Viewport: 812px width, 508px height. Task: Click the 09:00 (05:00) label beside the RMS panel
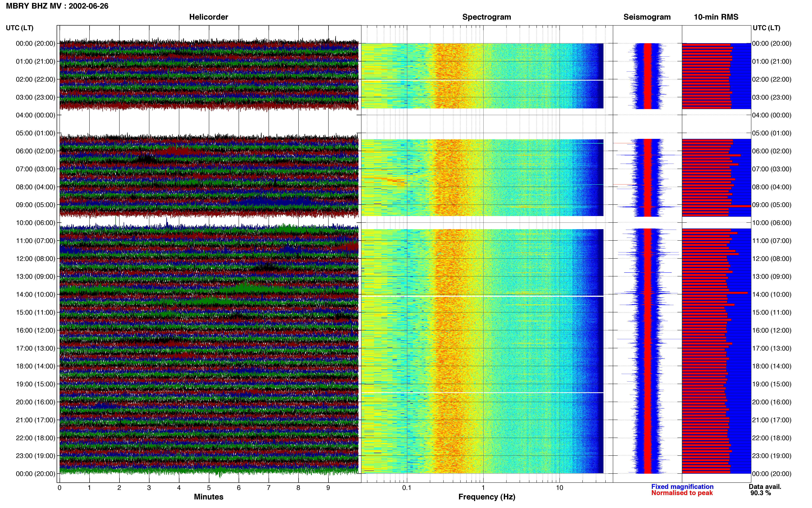pos(772,205)
